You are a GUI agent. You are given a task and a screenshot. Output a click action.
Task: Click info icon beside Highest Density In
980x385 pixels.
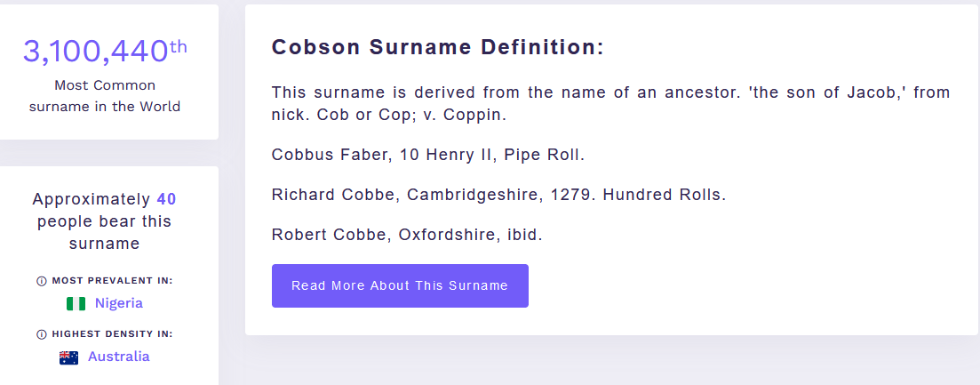click(41, 334)
